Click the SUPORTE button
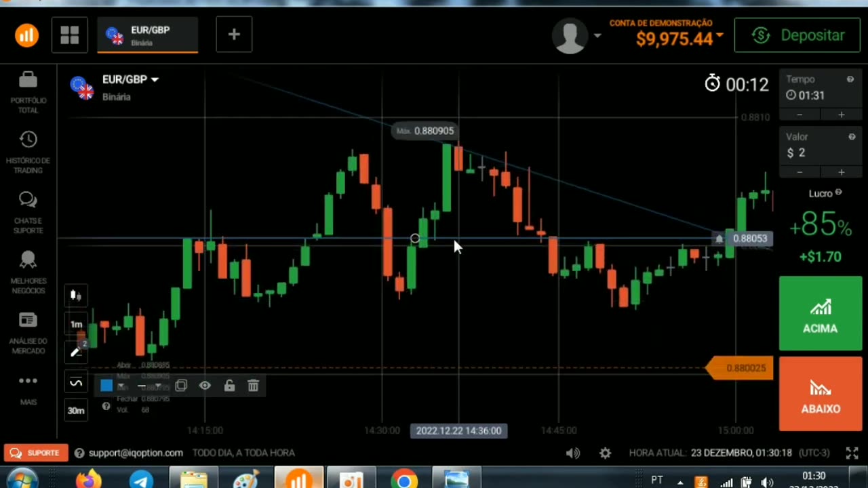Viewport: 868px width, 488px height. [x=36, y=453]
